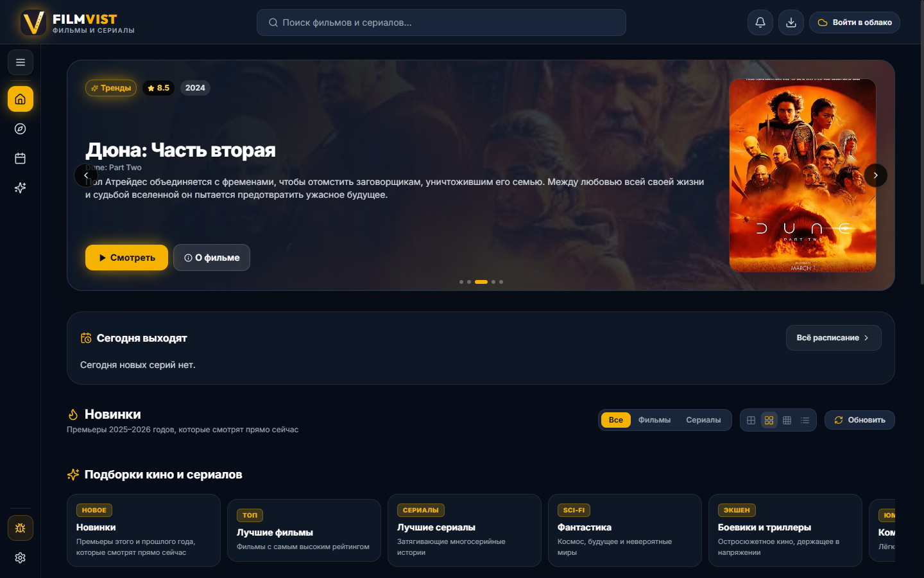Click the СЕРИАЛЫ tag badge
Screen dimensions: 924x578
(x=421, y=510)
